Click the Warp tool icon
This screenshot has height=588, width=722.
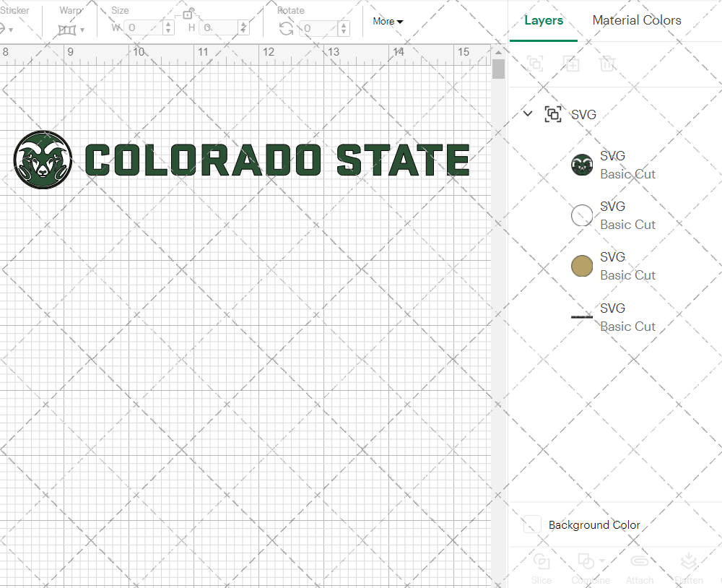click(x=66, y=30)
